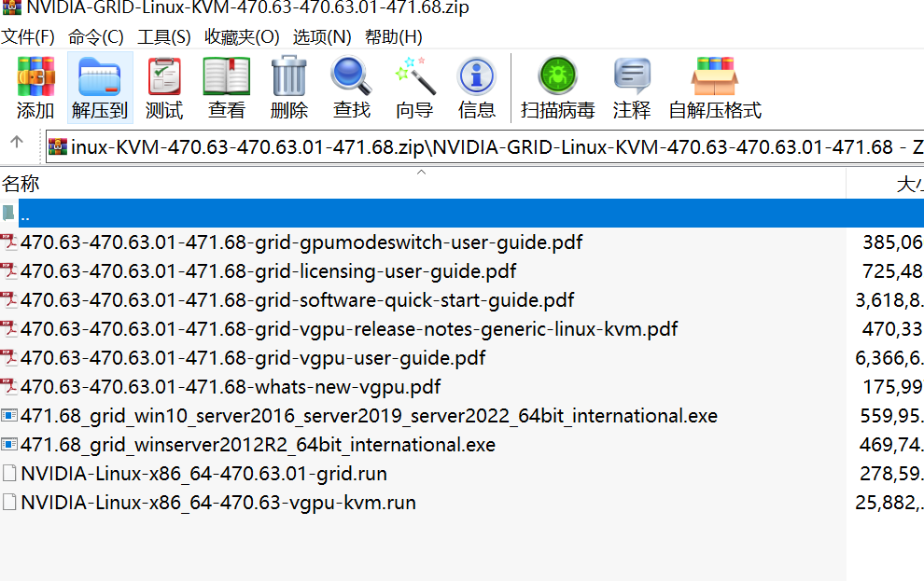Select 470.63-470.63.01-471.68-grid-licensing-user-guide.pdf
The image size is (924, 581).
(268, 271)
